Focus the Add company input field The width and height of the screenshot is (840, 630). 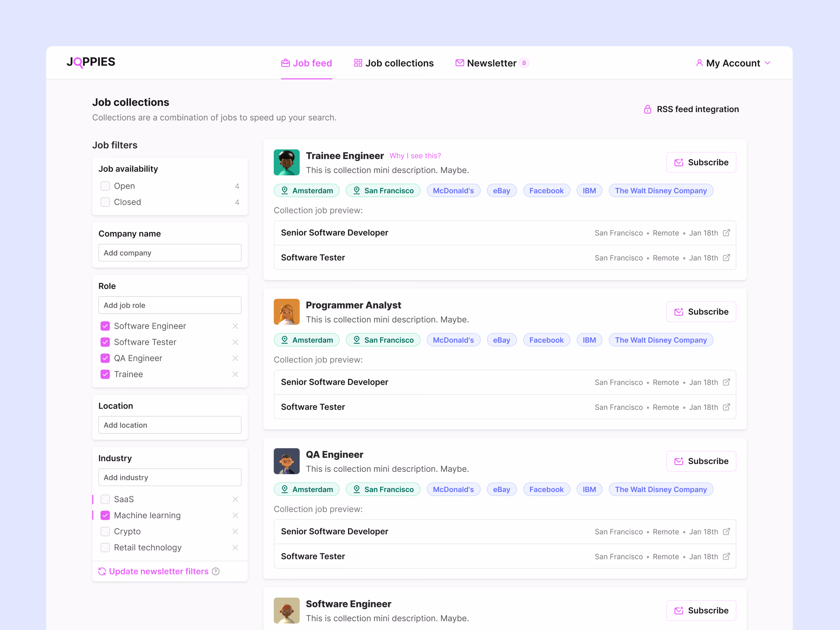[x=170, y=253]
